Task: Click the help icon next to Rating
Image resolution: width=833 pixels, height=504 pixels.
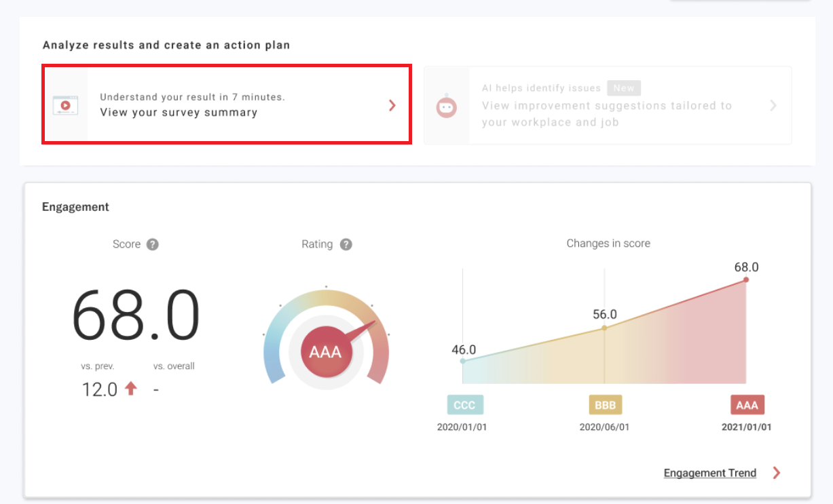Action: tap(346, 244)
